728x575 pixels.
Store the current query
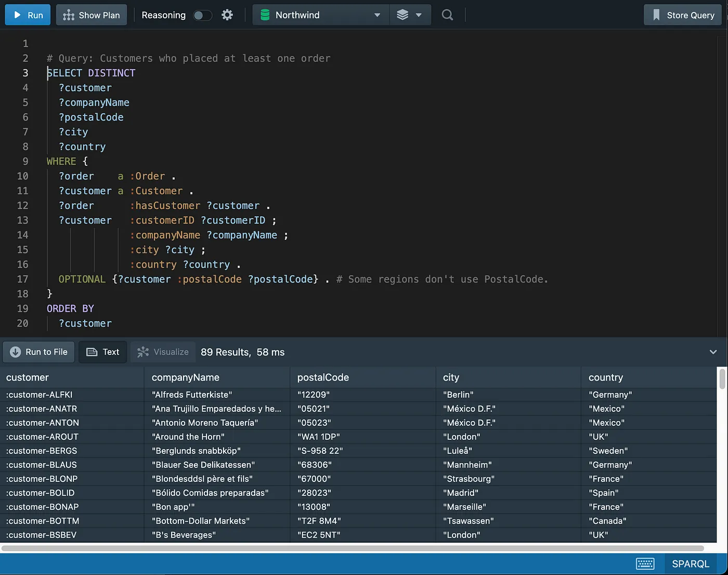(x=683, y=15)
